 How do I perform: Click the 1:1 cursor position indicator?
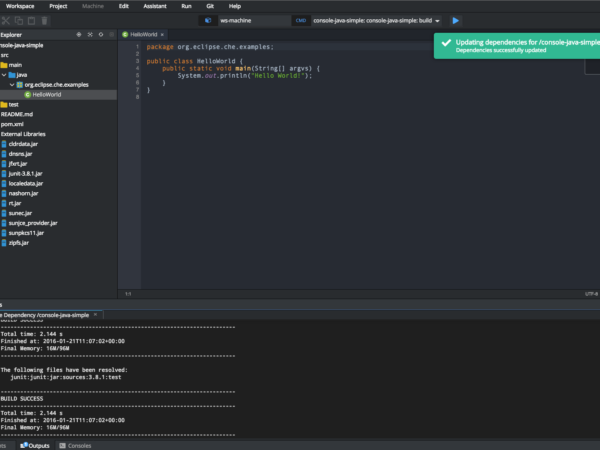[128, 294]
